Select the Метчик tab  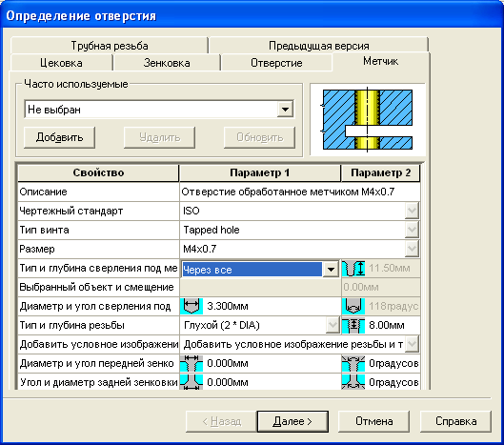point(380,61)
